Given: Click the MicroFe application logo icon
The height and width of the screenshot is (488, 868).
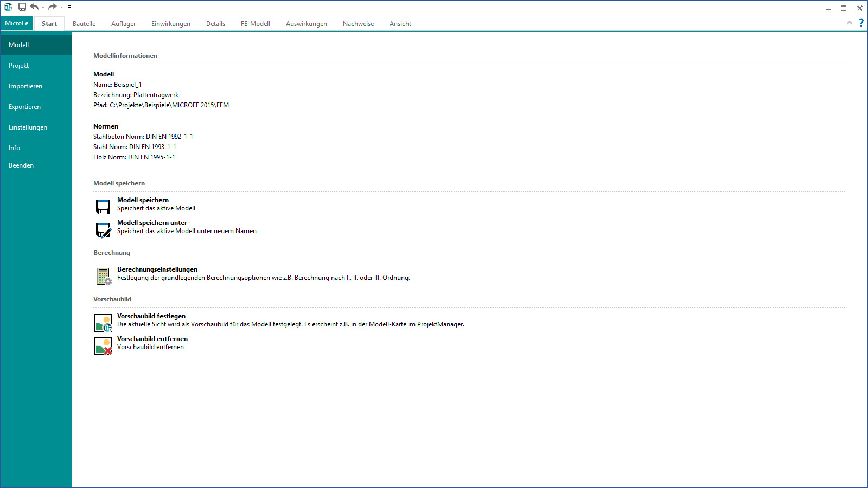Looking at the screenshot, I should [x=8, y=7].
